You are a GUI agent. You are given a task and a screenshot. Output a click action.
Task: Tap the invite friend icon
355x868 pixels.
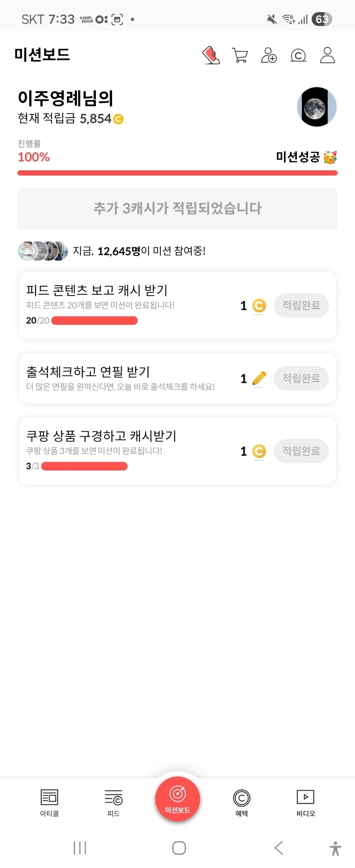click(269, 56)
